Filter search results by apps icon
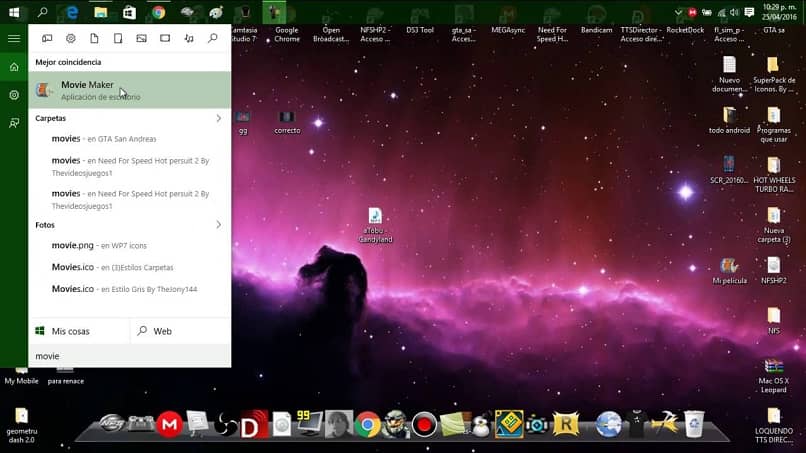 pyautogui.click(x=47, y=39)
